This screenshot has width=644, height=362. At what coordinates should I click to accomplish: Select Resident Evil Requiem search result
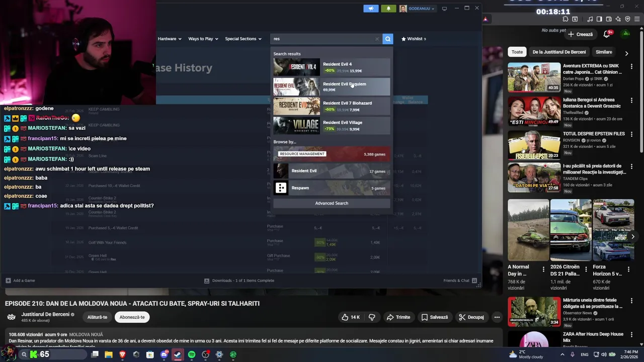(332, 86)
